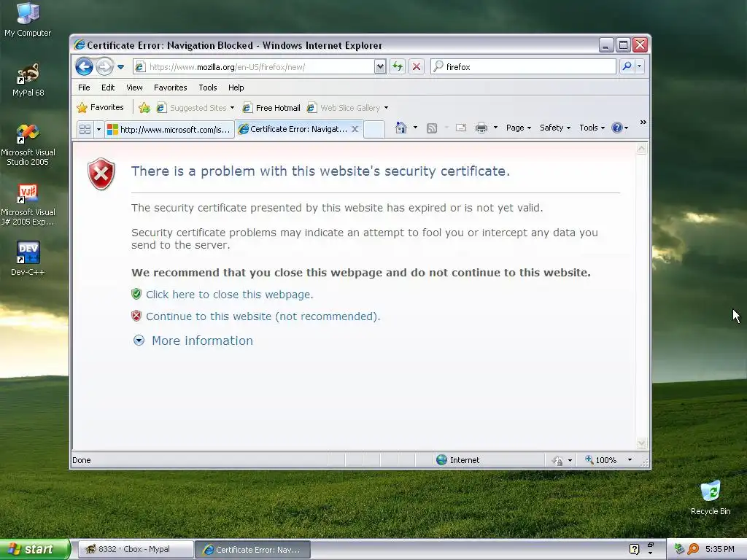The image size is (747, 560).
Task: Click the RSS feeds icon
Action: (432, 128)
